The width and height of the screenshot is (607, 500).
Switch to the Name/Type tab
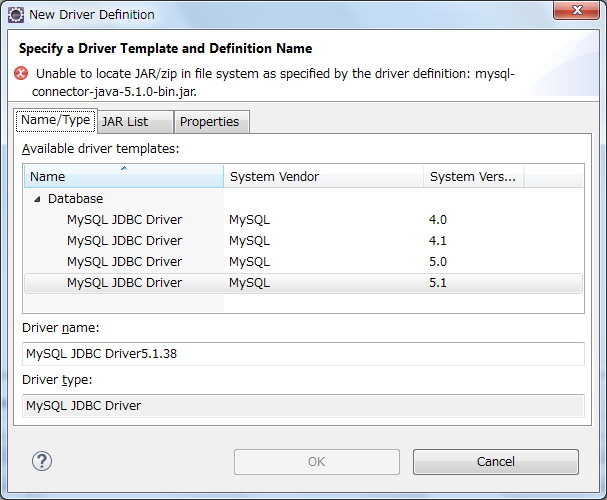point(55,120)
